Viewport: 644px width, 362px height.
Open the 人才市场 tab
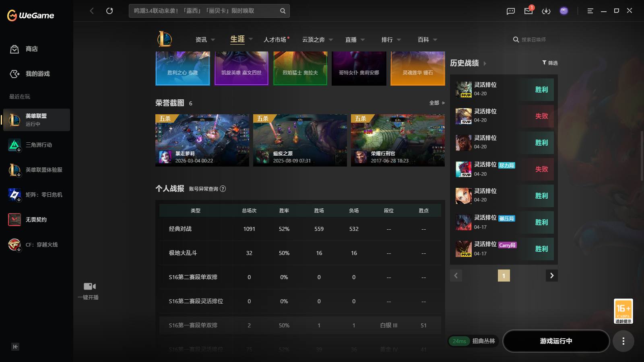[x=276, y=39]
